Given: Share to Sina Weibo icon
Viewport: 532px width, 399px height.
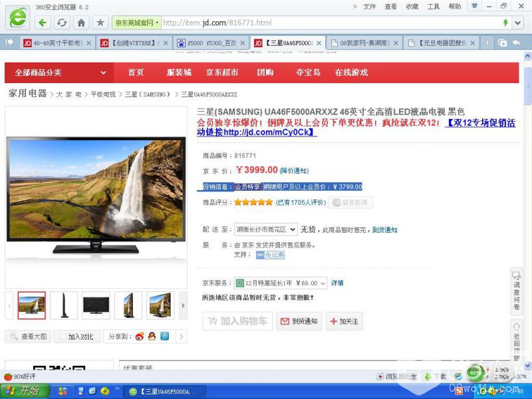Looking at the screenshot, I should pos(140,336).
